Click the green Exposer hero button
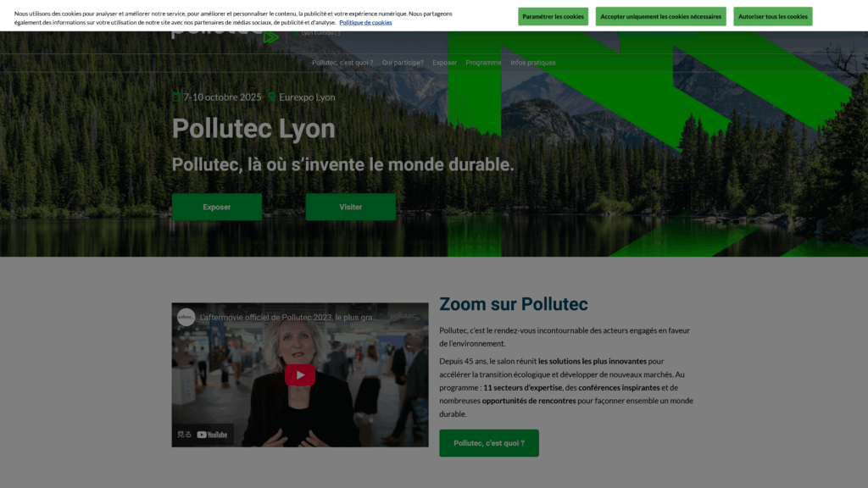 tap(216, 207)
